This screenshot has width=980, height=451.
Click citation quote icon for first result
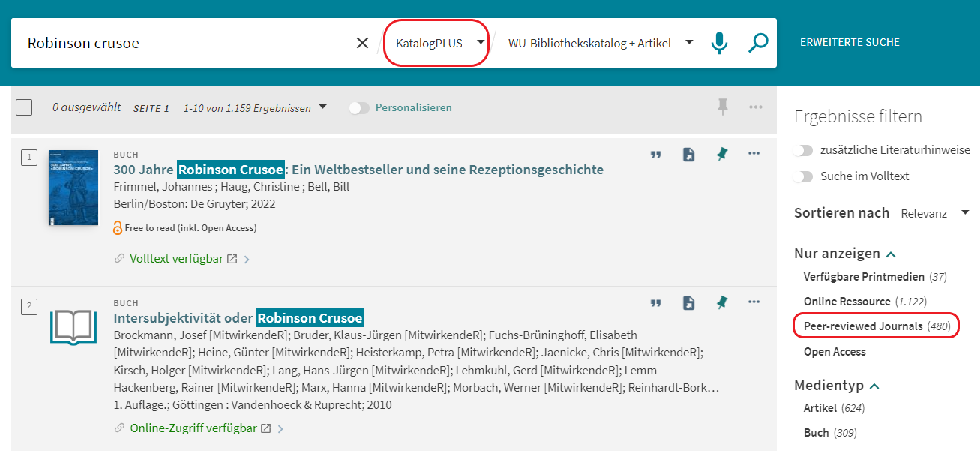point(656,155)
